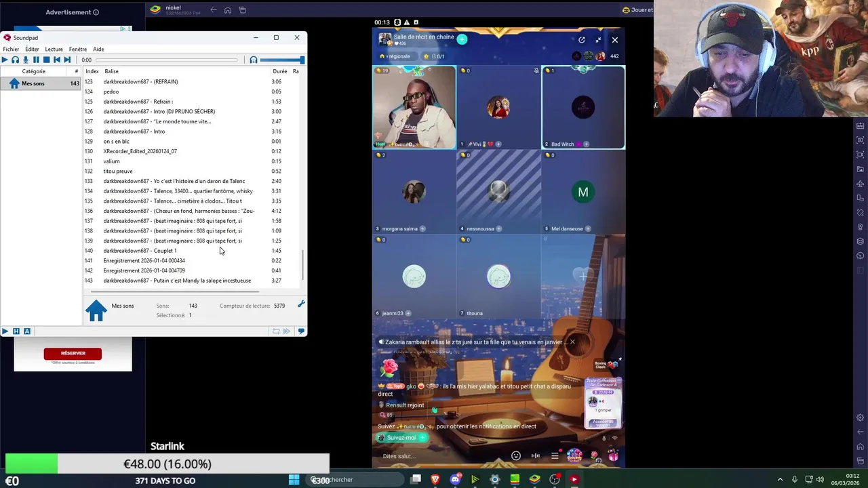Viewport: 868px width, 488px height.
Task: Click Soundpad status bar speech bubble icon
Action: (x=301, y=331)
